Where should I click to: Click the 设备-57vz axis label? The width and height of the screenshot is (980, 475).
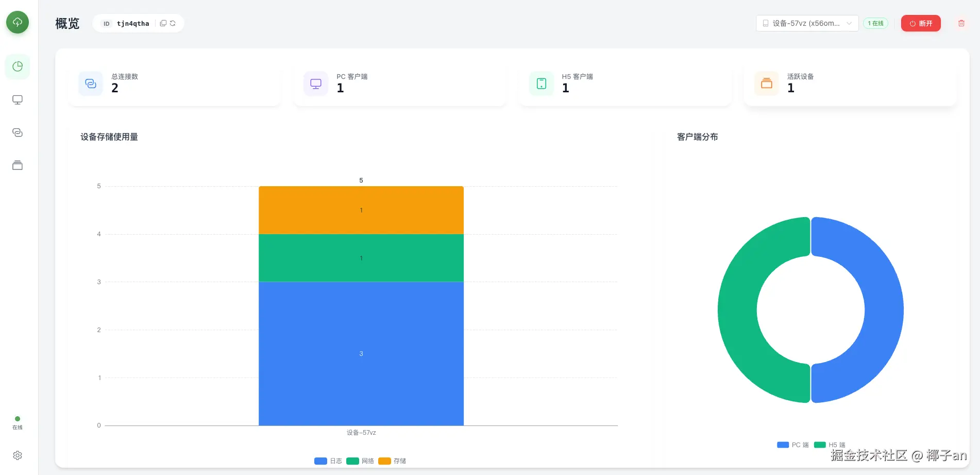(x=361, y=433)
